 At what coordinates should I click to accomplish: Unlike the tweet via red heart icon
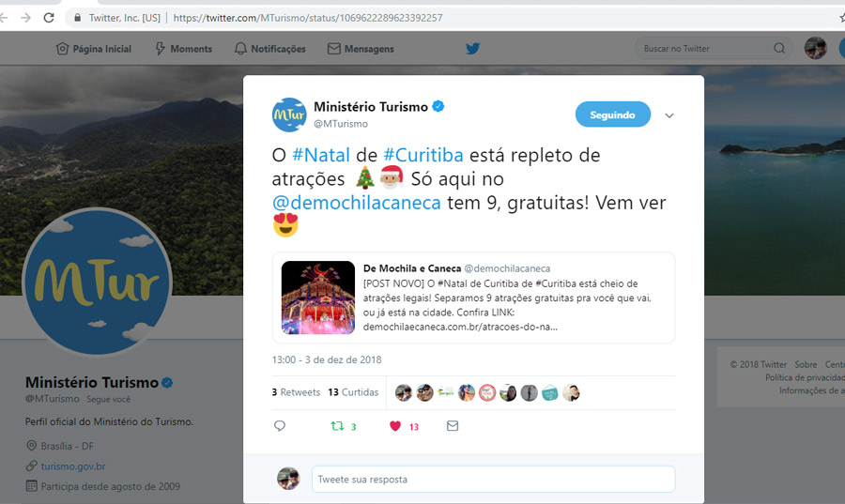point(395,426)
